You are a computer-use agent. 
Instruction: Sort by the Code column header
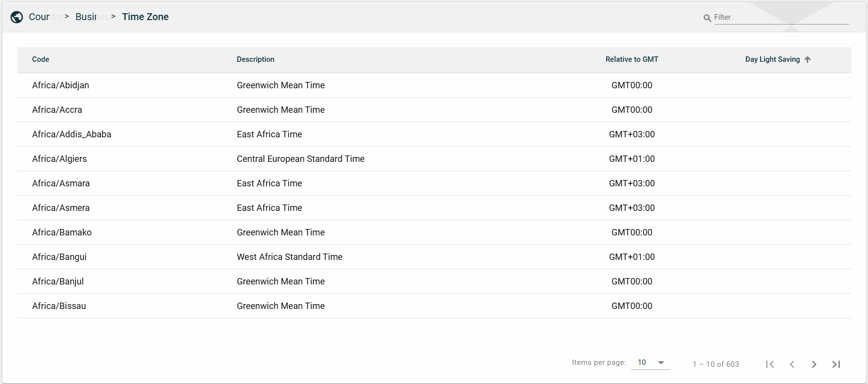[41, 59]
